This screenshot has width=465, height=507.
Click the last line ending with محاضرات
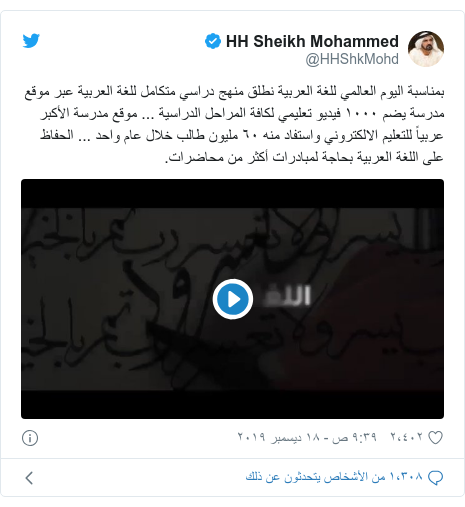(304, 157)
